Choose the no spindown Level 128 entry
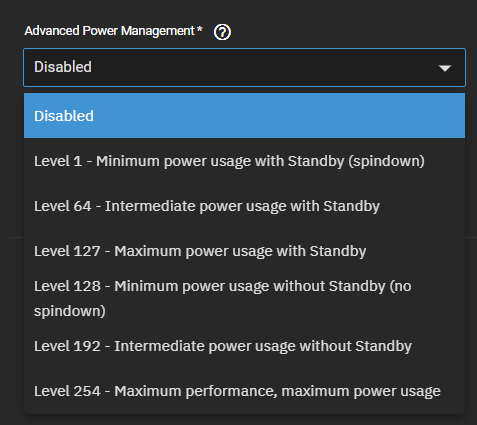The width and height of the screenshot is (477, 425). (x=244, y=298)
